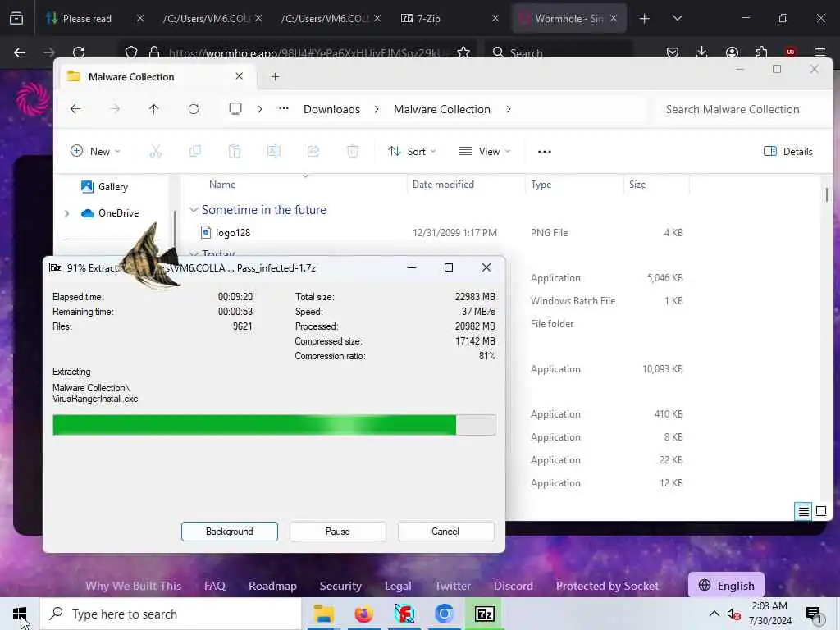Expand the chevron after Malware Collection breadcrumb
This screenshot has width=840, height=630.
coord(509,109)
